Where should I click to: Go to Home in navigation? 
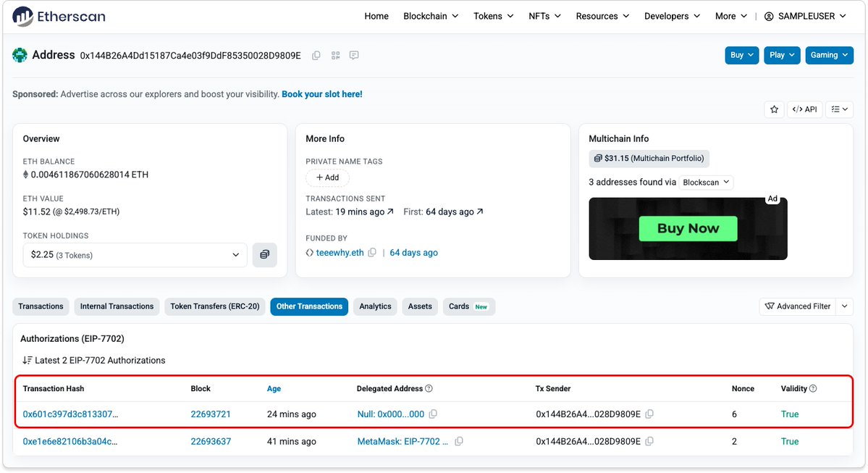point(376,16)
